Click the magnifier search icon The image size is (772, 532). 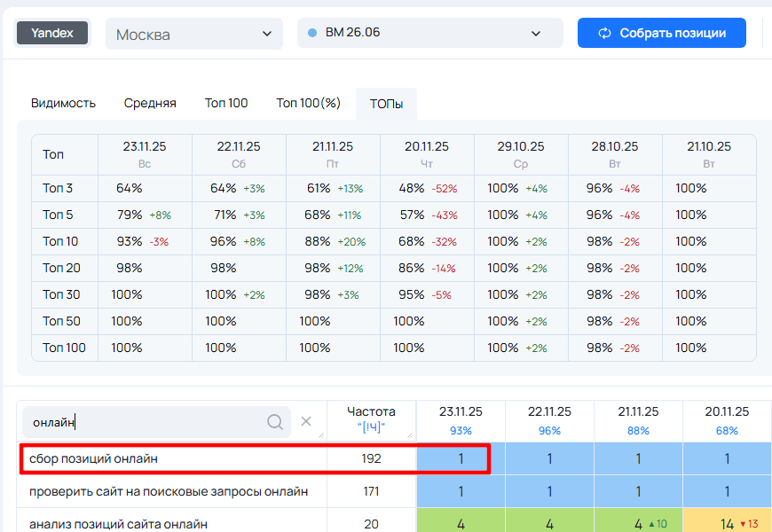[x=275, y=422]
